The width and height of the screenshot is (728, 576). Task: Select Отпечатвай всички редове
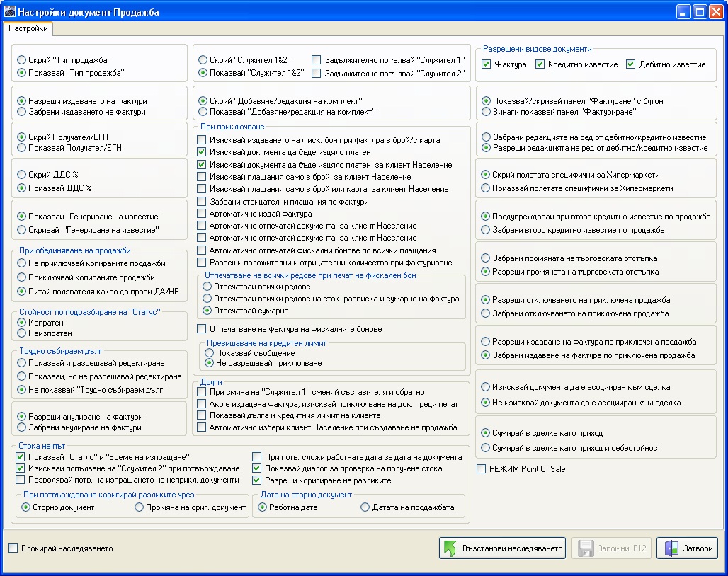point(207,287)
